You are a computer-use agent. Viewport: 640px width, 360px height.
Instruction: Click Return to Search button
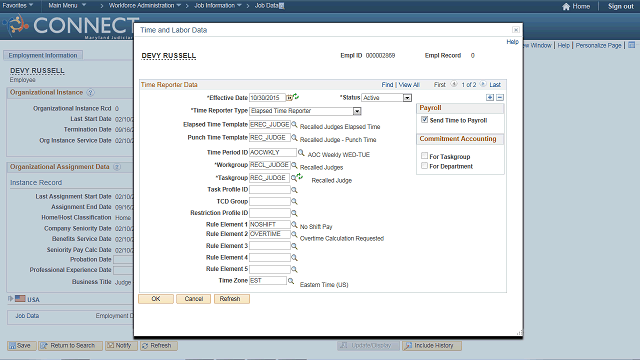[x=70, y=346]
